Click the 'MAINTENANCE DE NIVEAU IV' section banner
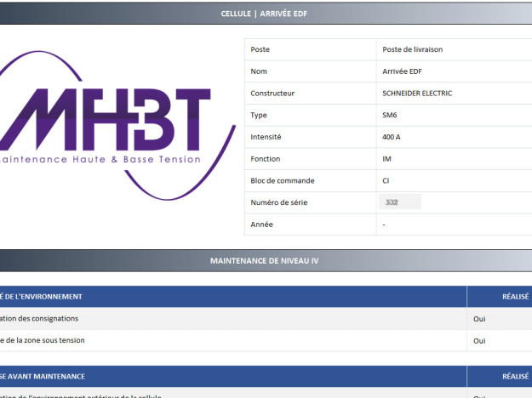The width and height of the screenshot is (532, 398). (x=264, y=261)
